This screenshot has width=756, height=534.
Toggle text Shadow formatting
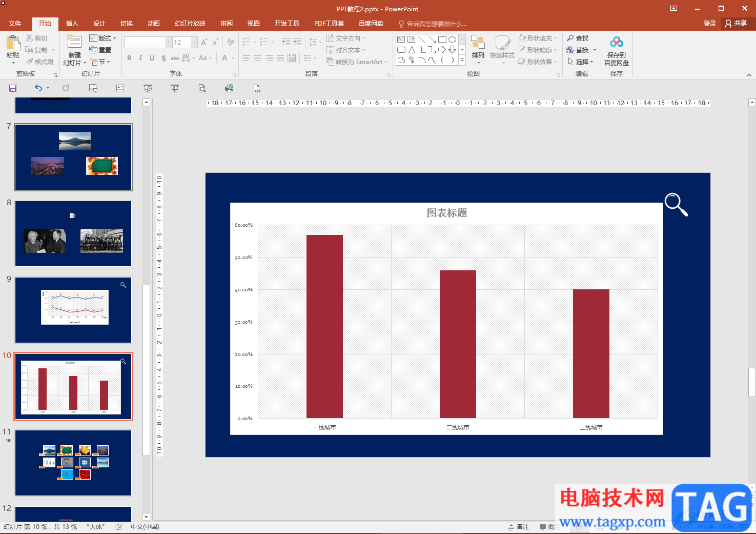[164, 58]
